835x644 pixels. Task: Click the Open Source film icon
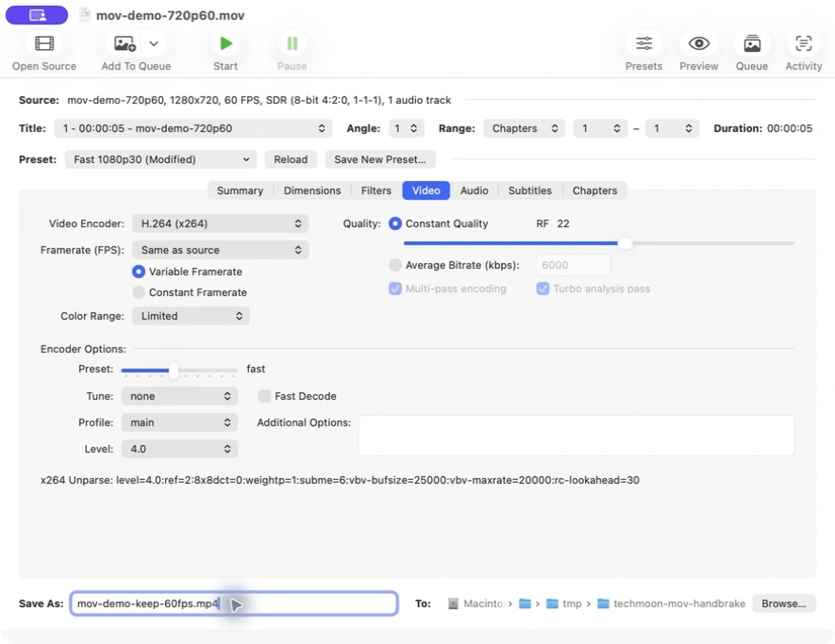(x=44, y=43)
